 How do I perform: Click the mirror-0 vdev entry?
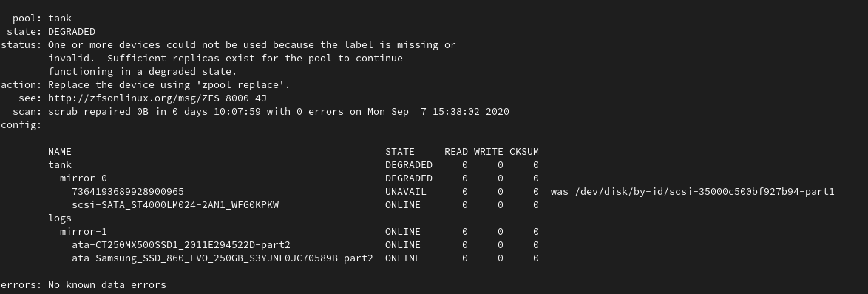83,178
